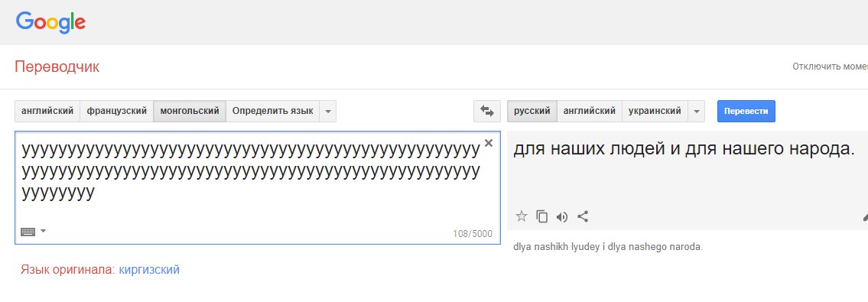Click the Google logo
Screen dimensions: 868x302
pos(51,23)
